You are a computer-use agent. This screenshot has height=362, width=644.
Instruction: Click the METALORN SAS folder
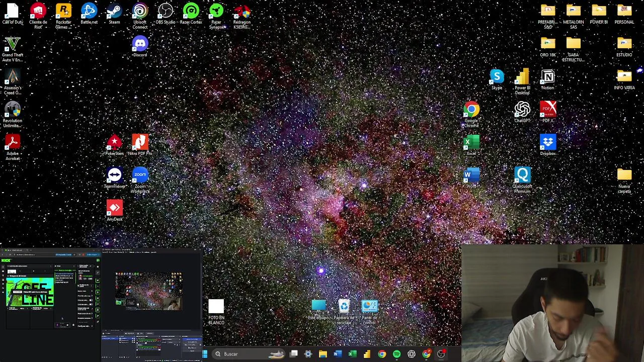pyautogui.click(x=574, y=16)
